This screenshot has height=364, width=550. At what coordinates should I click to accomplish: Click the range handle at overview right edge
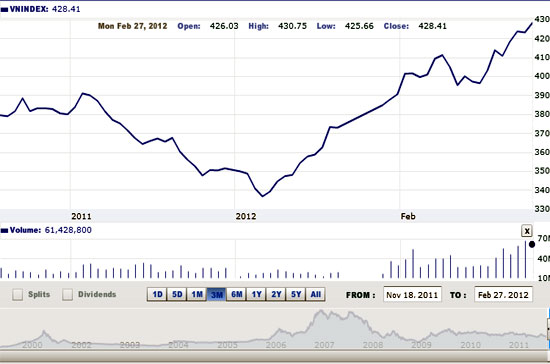pyautogui.click(x=548, y=329)
